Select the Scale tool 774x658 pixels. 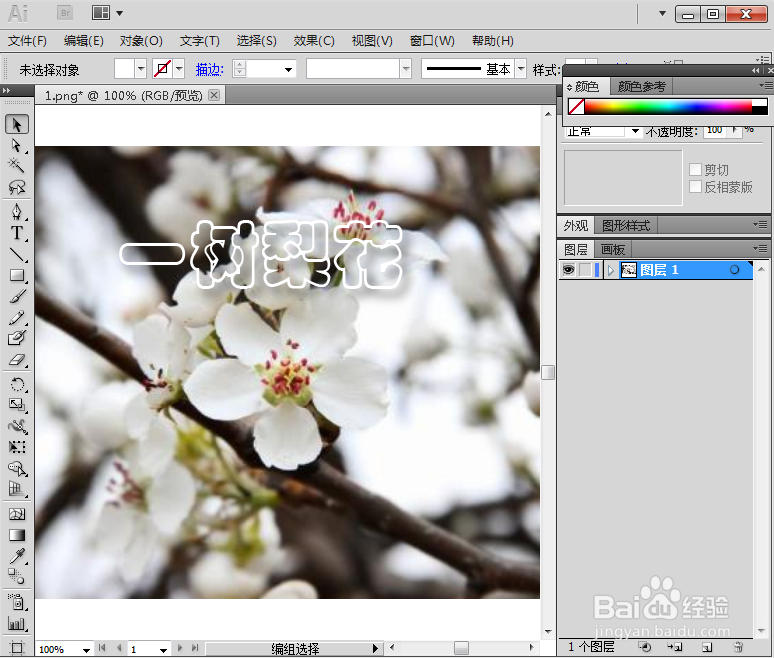tap(17, 405)
